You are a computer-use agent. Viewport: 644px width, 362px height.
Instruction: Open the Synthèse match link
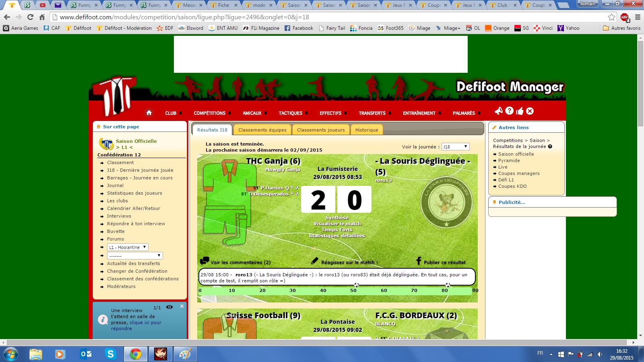(337, 218)
